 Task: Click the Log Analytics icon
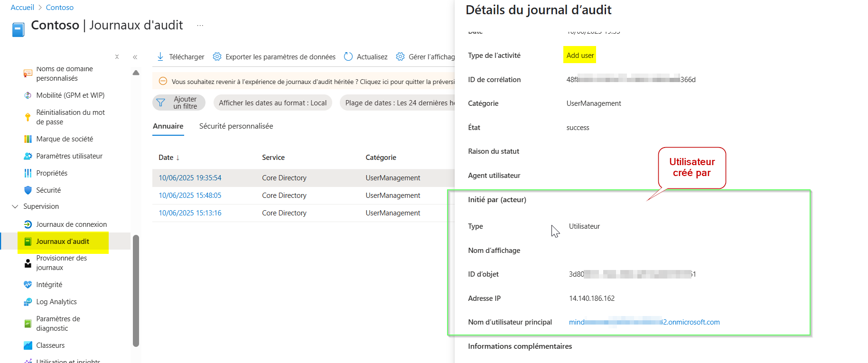28,302
